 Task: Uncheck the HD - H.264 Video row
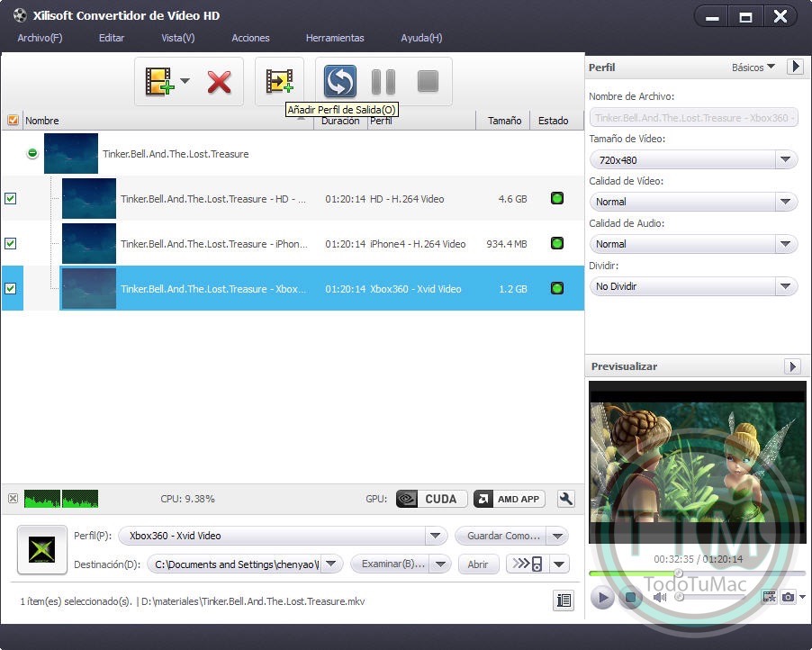(x=11, y=198)
